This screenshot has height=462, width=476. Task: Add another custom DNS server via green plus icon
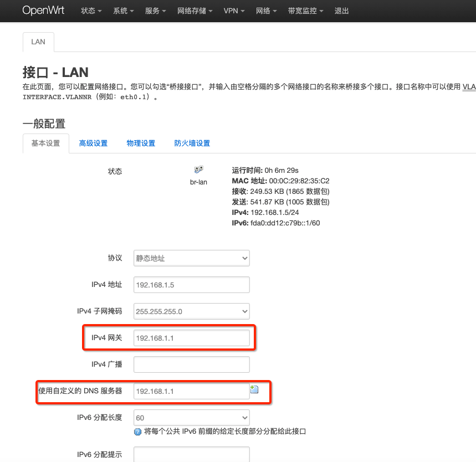pyautogui.click(x=254, y=389)
